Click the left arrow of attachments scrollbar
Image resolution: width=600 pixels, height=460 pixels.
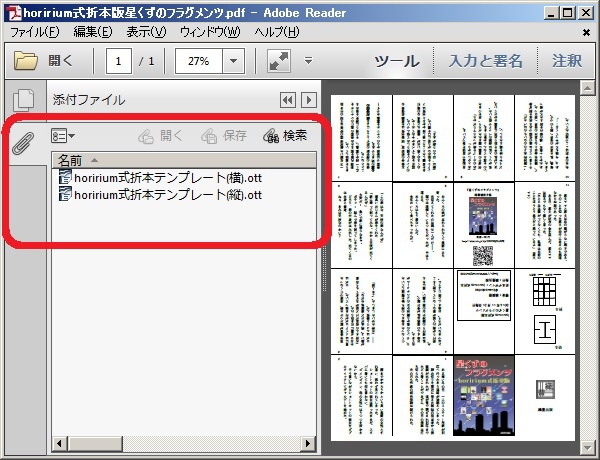click(x=59, y=444)
